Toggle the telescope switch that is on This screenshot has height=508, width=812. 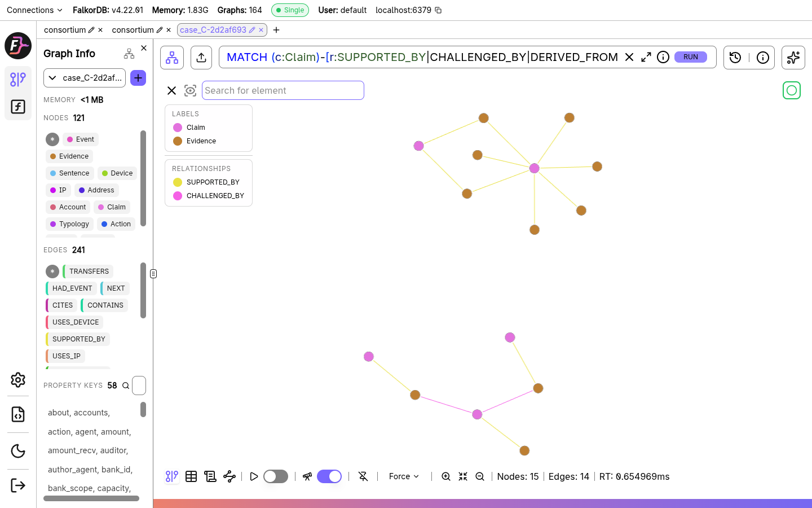(329, 476)
